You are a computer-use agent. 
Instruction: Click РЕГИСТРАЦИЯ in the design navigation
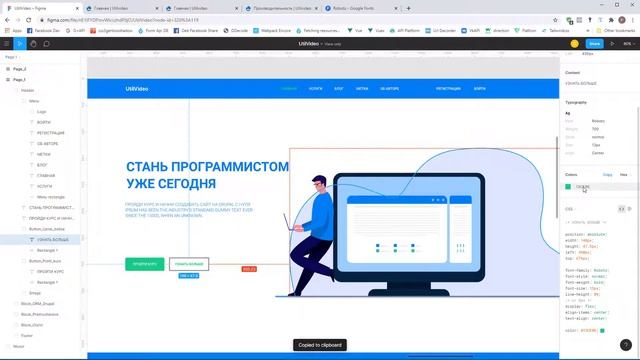pyautogui.click(x=448, y=89)
